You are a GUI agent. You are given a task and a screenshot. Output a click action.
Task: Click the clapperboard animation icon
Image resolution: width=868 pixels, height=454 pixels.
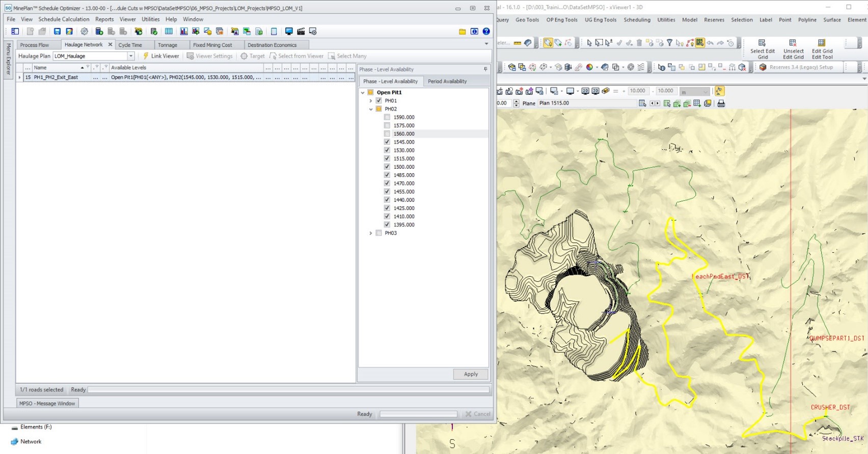point(301,32)
